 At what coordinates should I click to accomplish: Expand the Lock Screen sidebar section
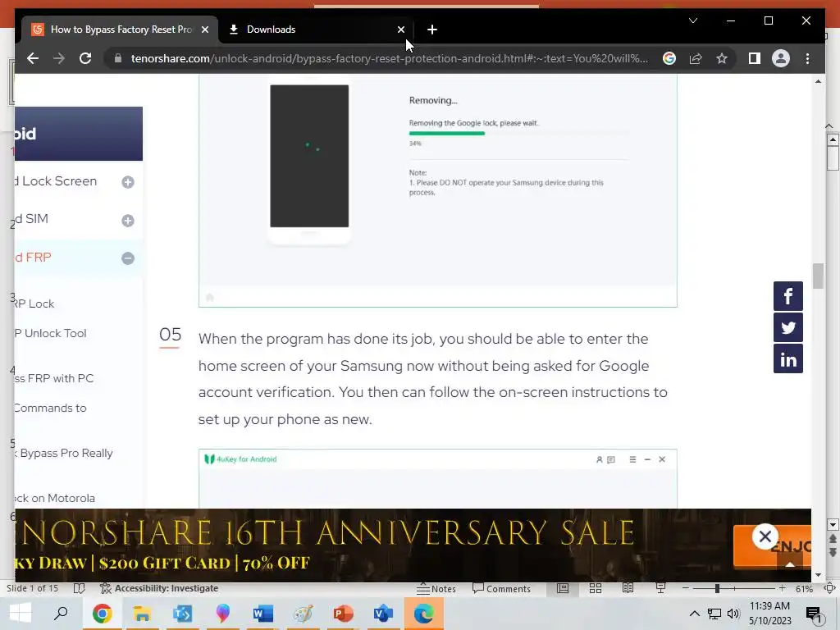(127, 182)
